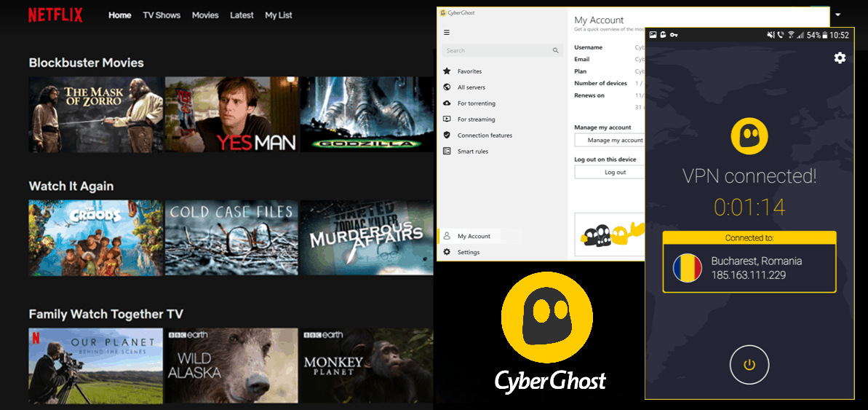Click the Watch It Again row heading
The image size is (868, 410).
pyautogui.click(x=71, y=186)
